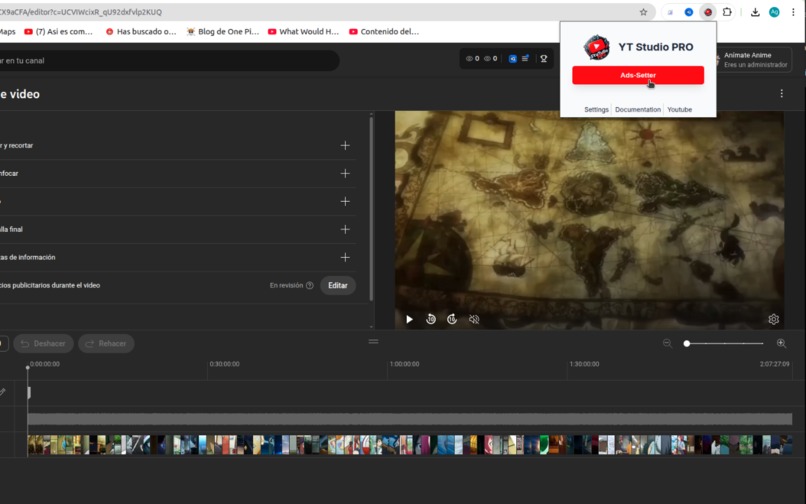Open the 'Contenido del...' bookmark
The image size is (806, 504).
pyautogui.click(x=384, y=31)
